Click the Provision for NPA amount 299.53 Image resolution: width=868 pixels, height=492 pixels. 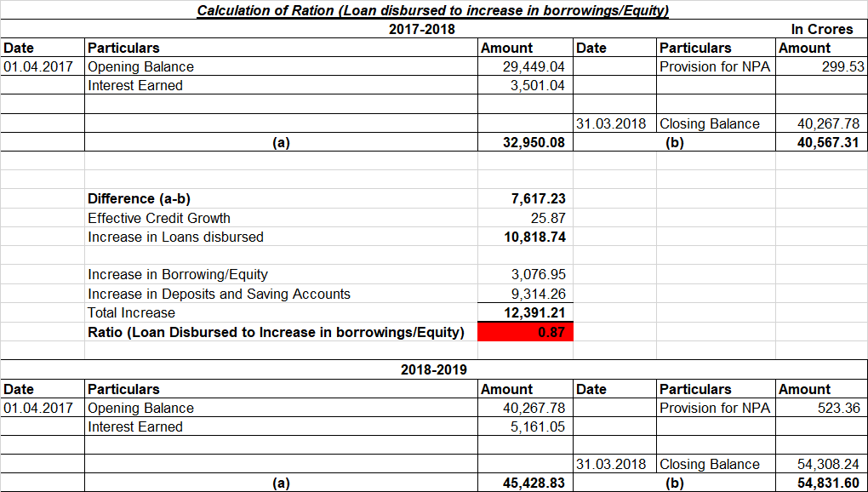821,66
